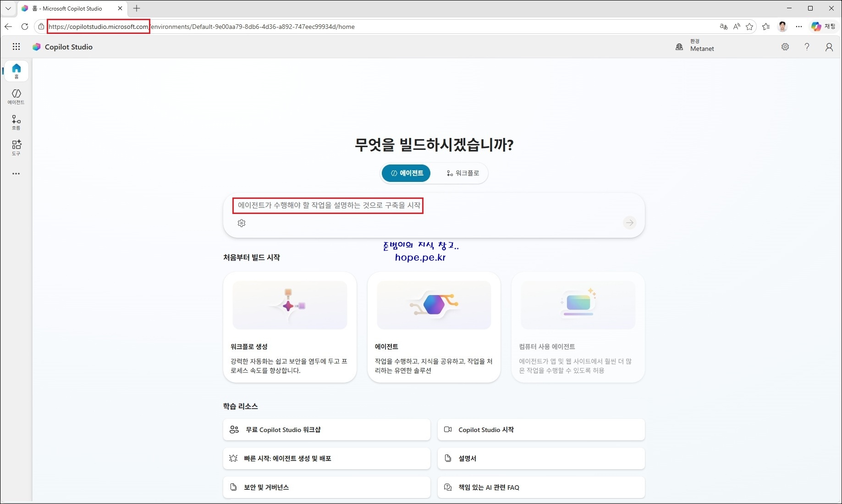Viewport: 842px width, 504px height.
Task: Open the account profile icon
Action: (x=829, y=47)
